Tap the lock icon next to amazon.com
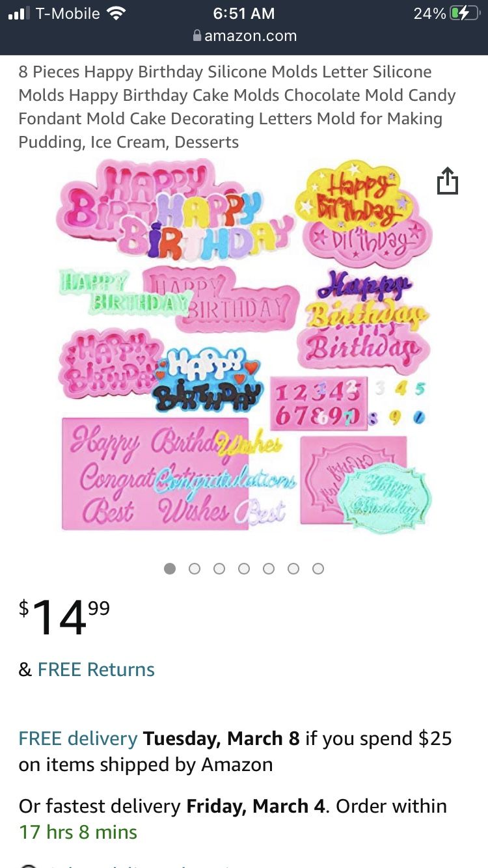488x868 pixels. (197, 36)
